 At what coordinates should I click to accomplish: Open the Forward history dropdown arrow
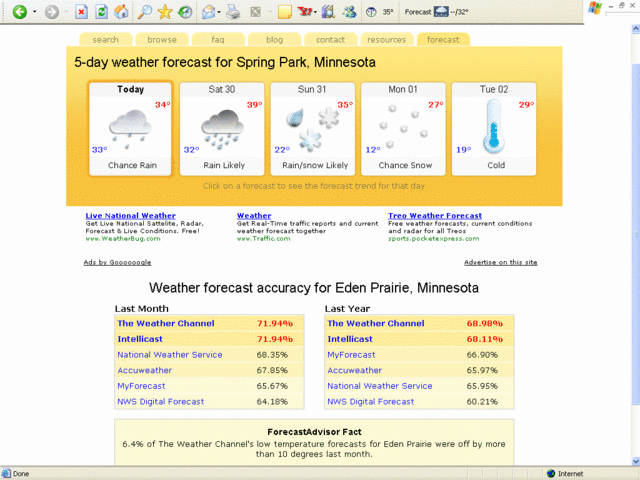[x=66, y=12]
